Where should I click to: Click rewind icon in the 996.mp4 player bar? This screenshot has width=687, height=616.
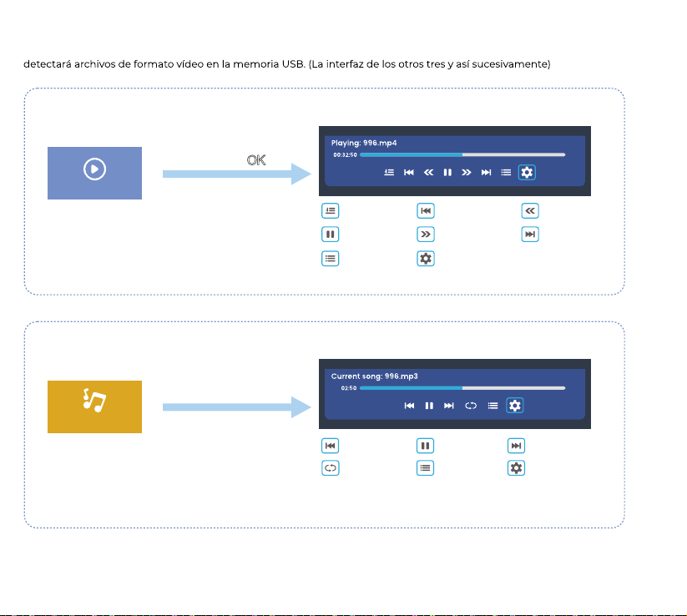coord(428,172)
